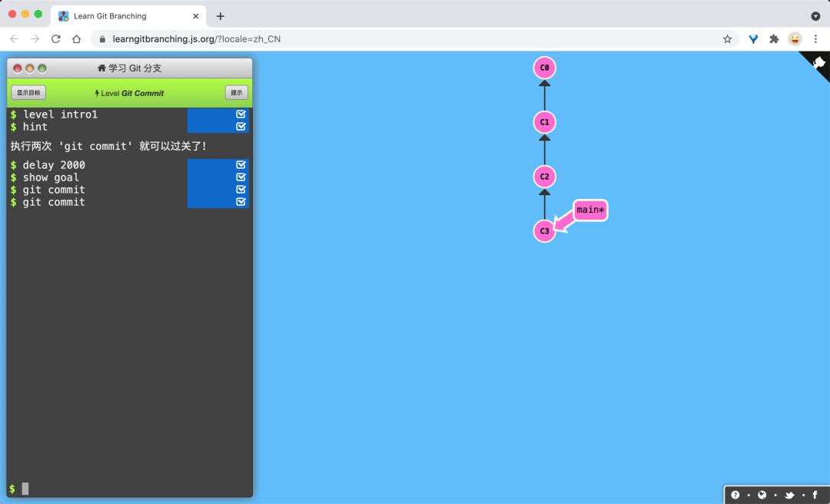830x504 pixels.
Task: Click the '$ delay 2000' command line
Action: tap(48, 165)
